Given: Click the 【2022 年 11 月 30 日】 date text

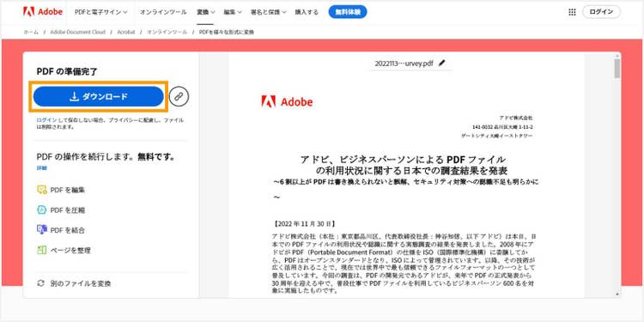Looking at the screenshot, I should tap(304, 224).
